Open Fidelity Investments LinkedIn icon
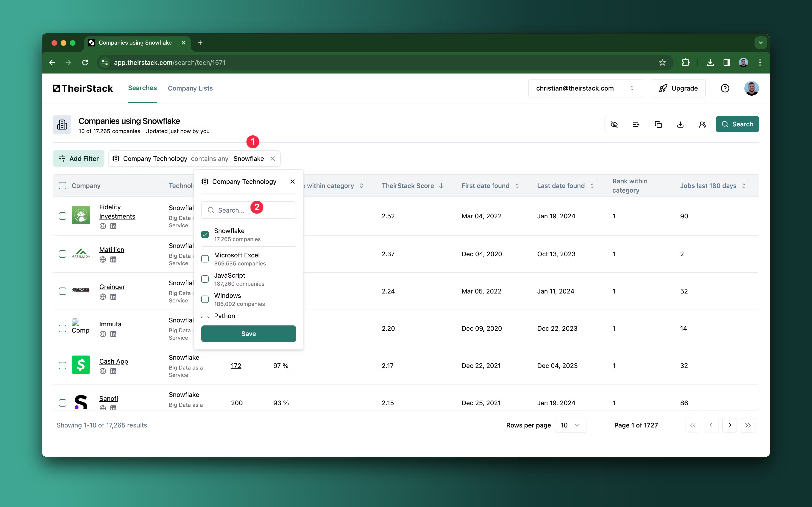 tap(113, 226)
